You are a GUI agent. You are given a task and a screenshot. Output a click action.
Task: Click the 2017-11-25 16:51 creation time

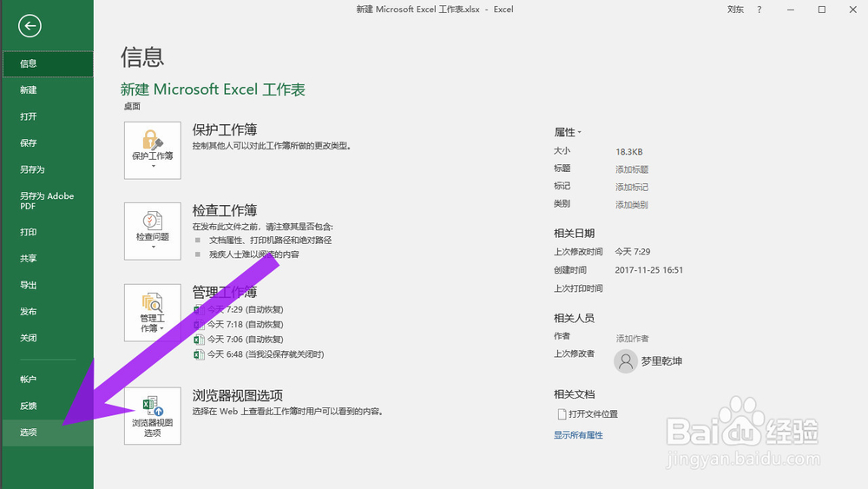coord(648,270)
